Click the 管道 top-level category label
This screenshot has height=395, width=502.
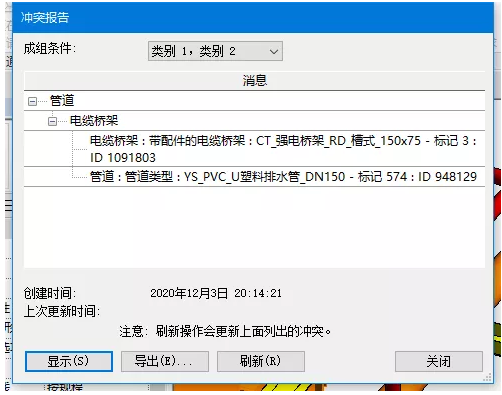point(62,101)
